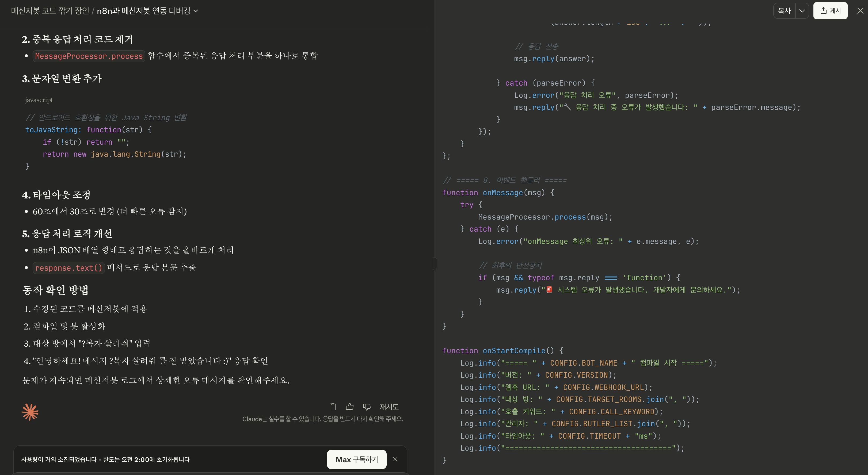Click the javascript code block label

[39, 100]
